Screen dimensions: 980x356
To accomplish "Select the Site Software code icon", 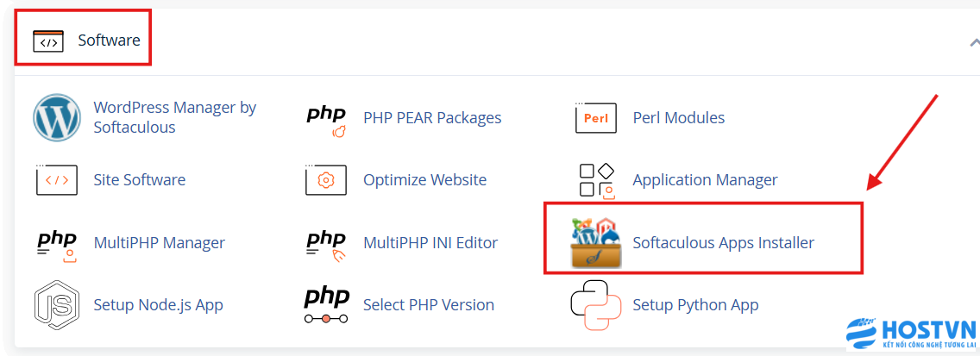I will pos(57,180).
